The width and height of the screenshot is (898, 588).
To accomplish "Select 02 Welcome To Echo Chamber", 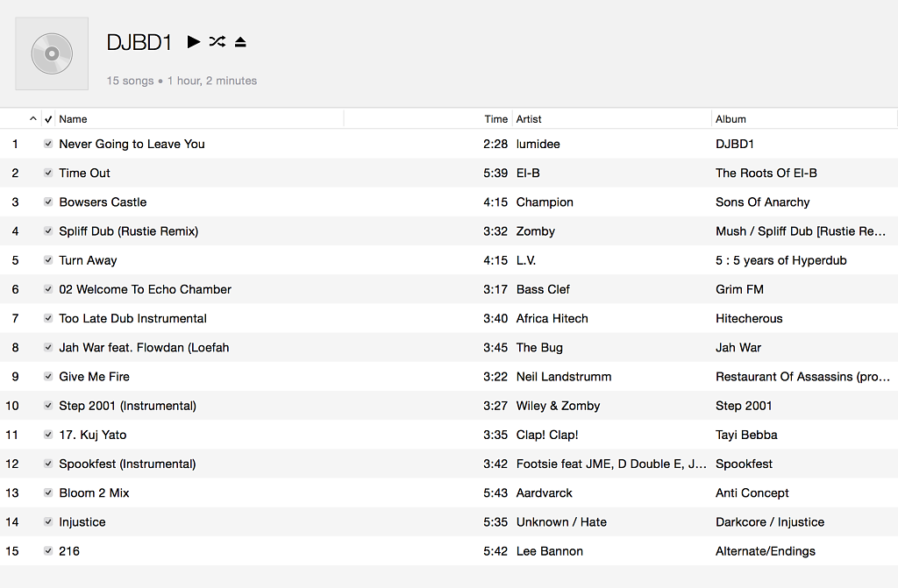I will tap(145, 289).
